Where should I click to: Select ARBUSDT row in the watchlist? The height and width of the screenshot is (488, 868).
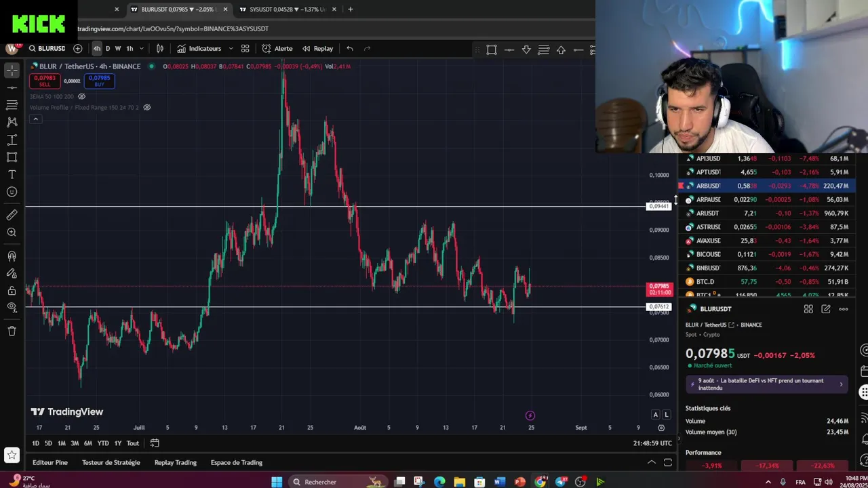pos(766,186)
